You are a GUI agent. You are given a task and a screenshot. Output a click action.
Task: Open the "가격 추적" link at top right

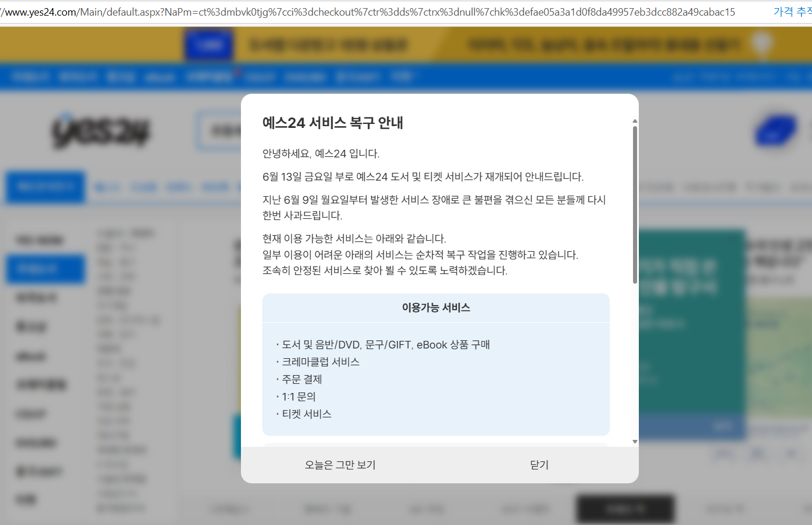pyautogui.click(x=792, y=12)
